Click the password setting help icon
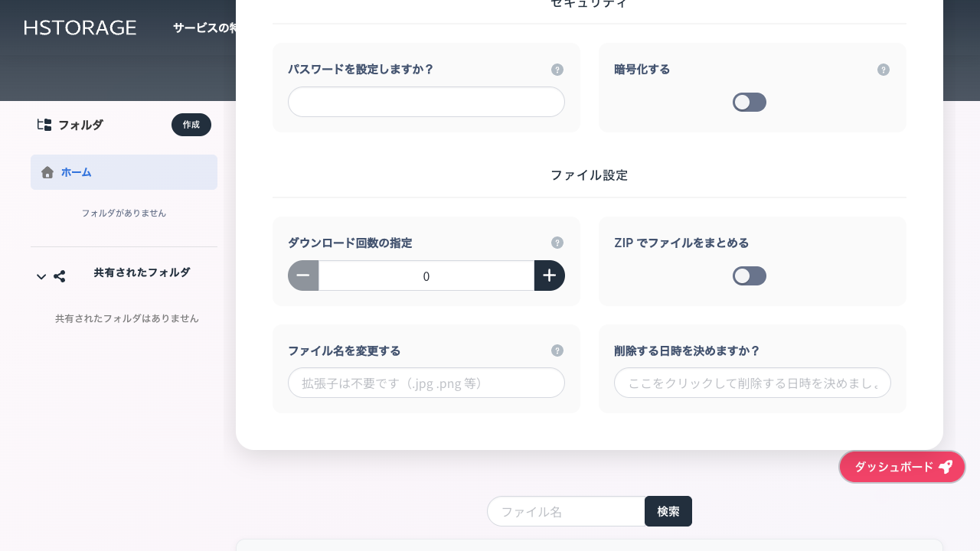The image size is (980, 551). click(557, 70)
